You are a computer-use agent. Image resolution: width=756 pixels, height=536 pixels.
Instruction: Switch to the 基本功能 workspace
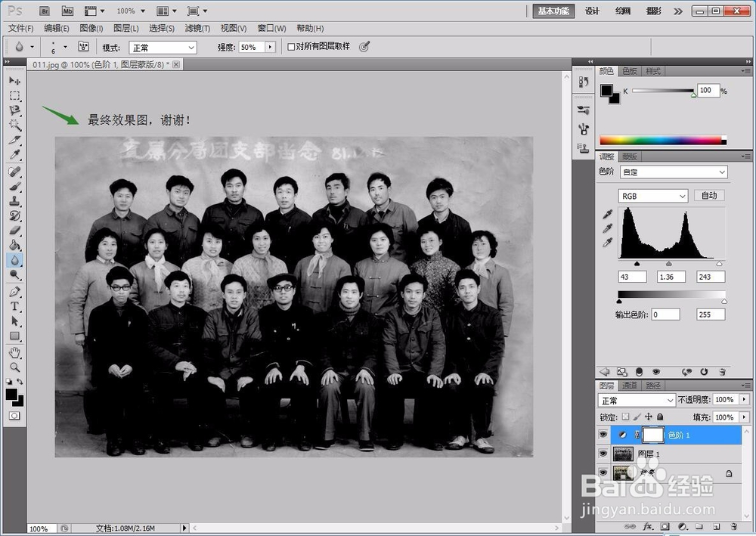click(x=553, y=11)
